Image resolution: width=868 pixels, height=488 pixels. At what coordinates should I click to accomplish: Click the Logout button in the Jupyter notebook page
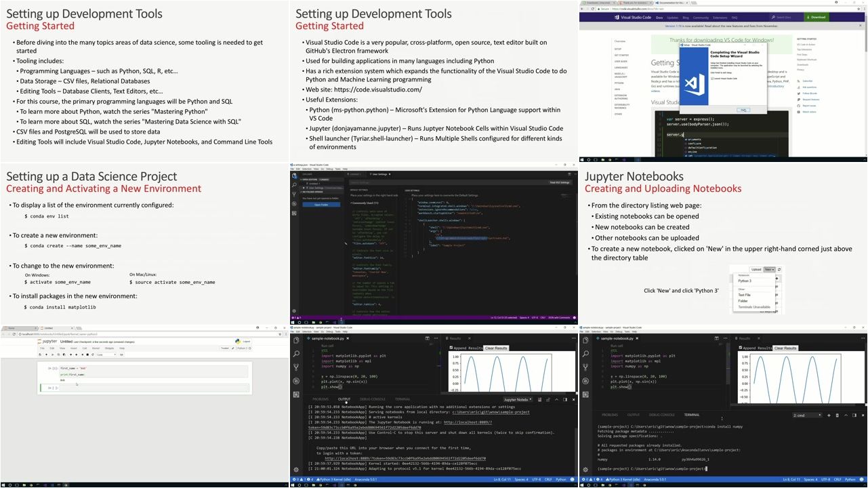coord(246,342)
